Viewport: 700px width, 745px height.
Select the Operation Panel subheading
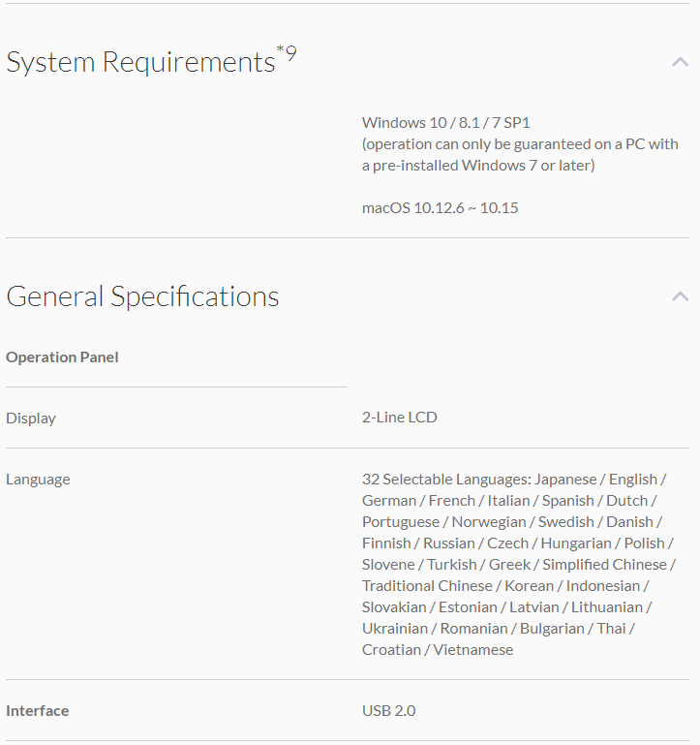(x=62, y=357)
